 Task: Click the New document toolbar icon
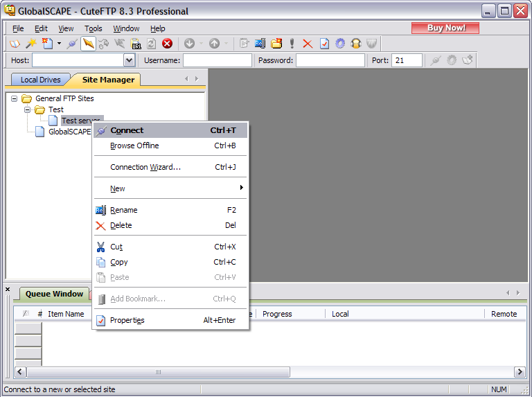[x=47, y=44]
